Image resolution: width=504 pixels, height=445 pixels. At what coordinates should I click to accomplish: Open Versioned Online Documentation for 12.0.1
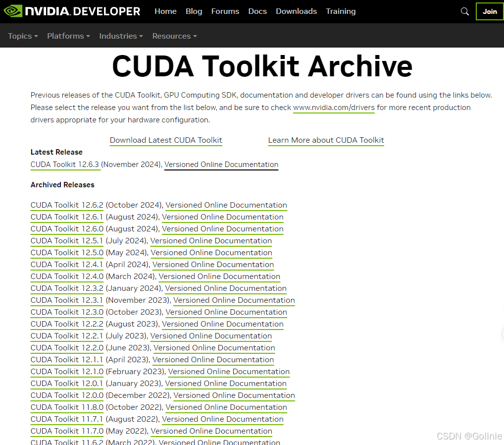point(226,384)
